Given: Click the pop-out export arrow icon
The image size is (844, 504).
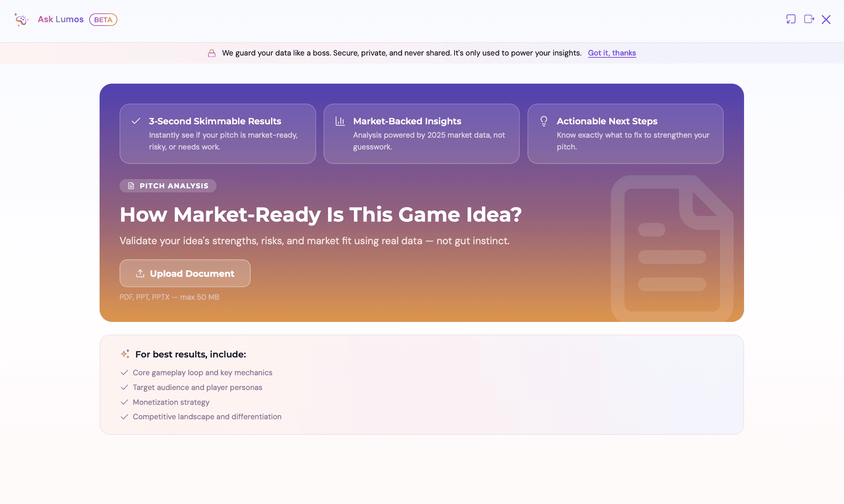Looking at the screenshot, I should click(809, 19).
